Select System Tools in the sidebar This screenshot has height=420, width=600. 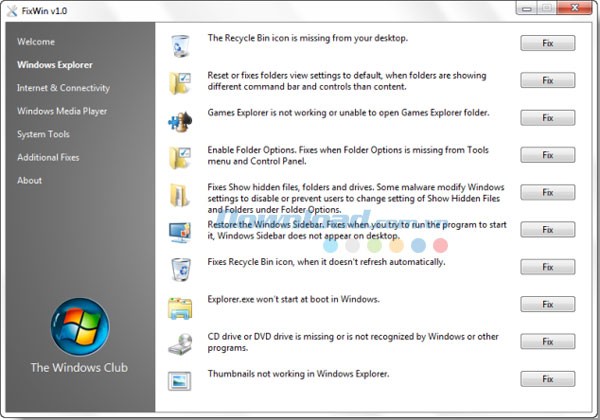coord(43,134)
